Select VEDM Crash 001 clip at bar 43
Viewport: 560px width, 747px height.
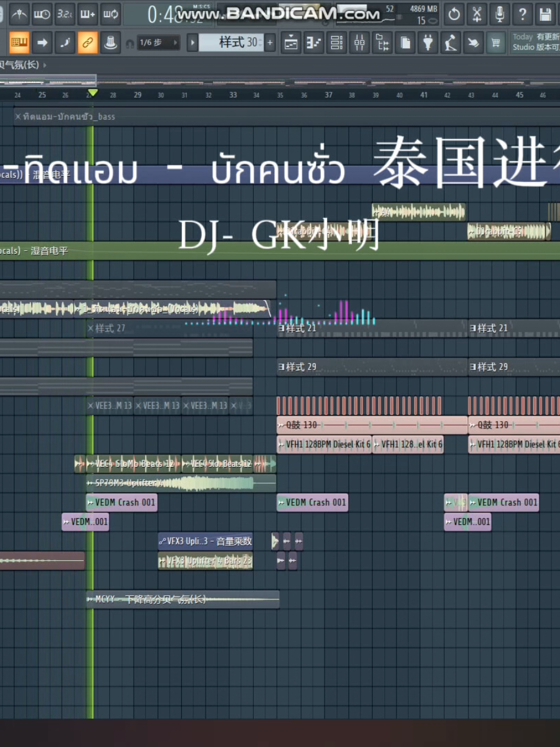(503, 502)
